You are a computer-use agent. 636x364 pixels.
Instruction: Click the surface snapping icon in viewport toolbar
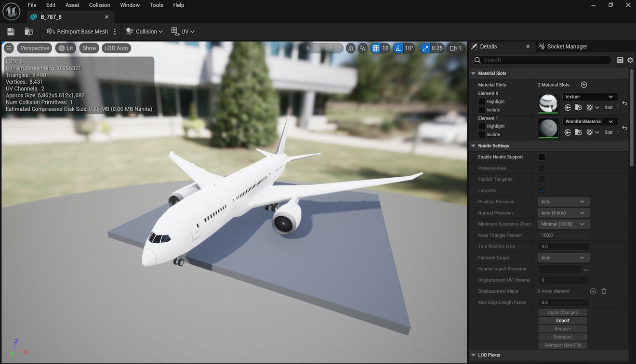pyautogui.click(x=351, y=48)
